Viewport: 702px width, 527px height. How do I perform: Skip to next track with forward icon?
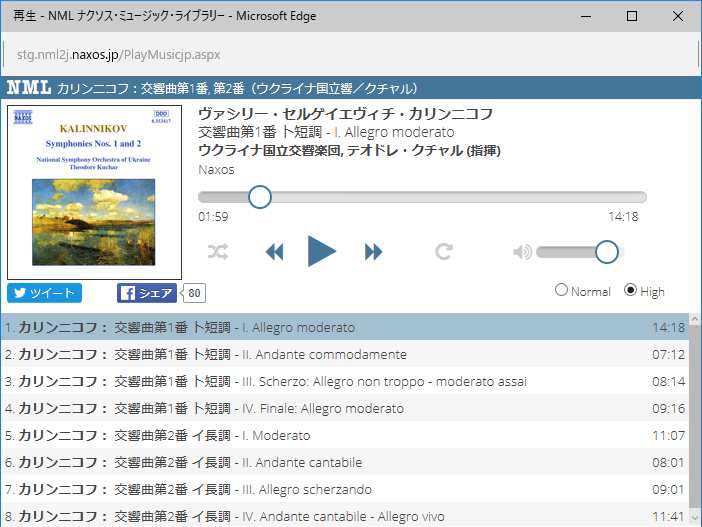coord(373,252)
